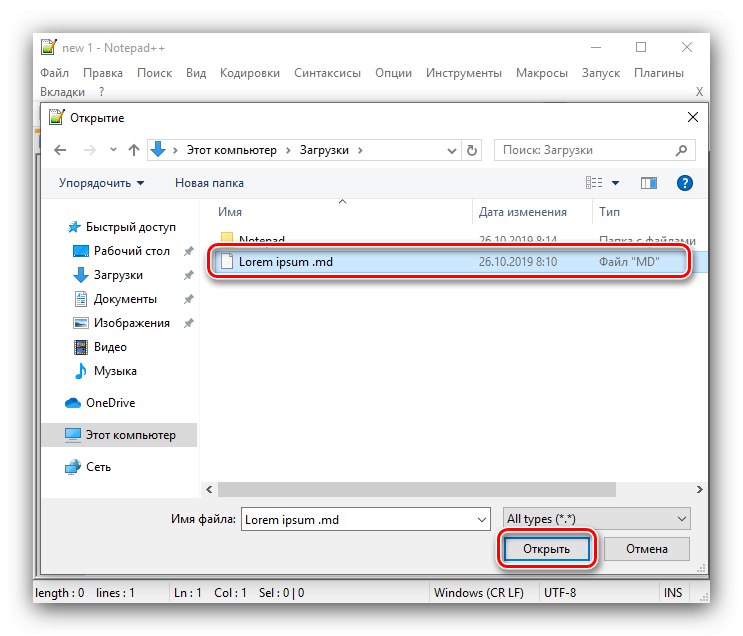
Task: Go up one folder level
Action: tap(134, 150)
